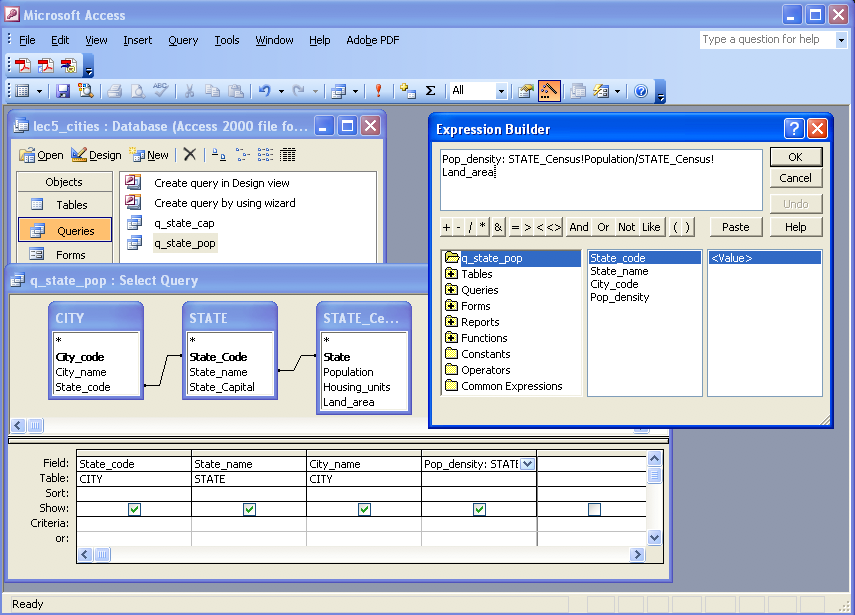Click the Show Table icon
Viewport: 855px width, 615px height.
[407, 91]
